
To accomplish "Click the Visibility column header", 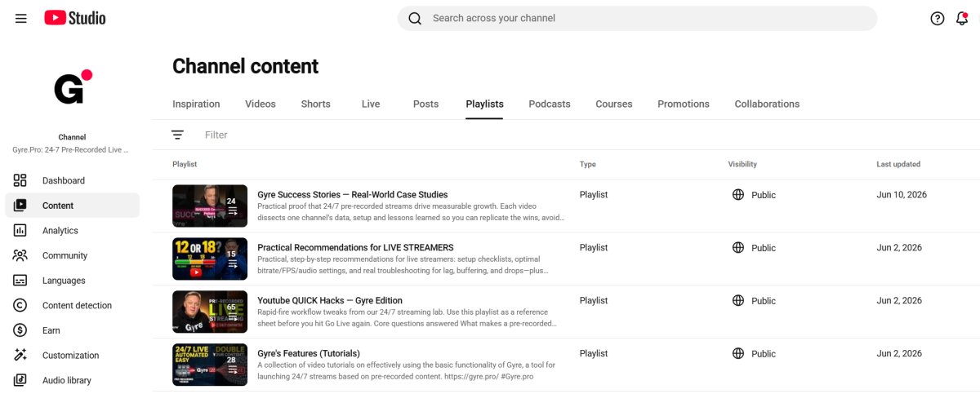I will pos(742,164).
